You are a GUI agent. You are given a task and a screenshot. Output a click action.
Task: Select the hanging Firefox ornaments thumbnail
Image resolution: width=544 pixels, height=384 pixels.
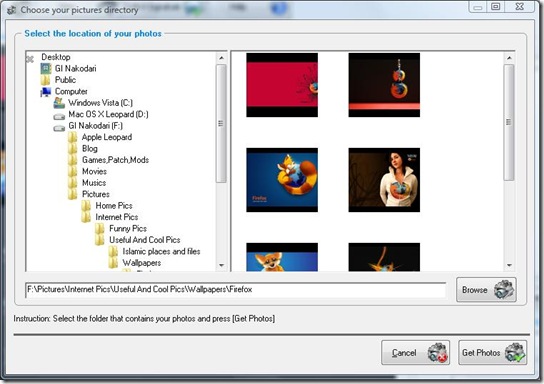(384, 85)
